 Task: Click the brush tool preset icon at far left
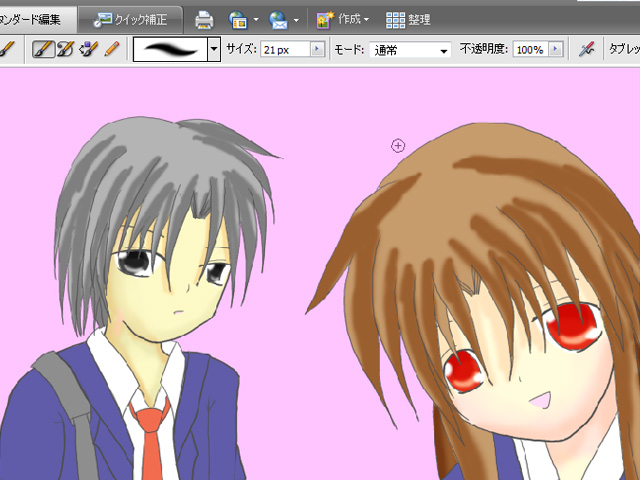coord(7,49)
